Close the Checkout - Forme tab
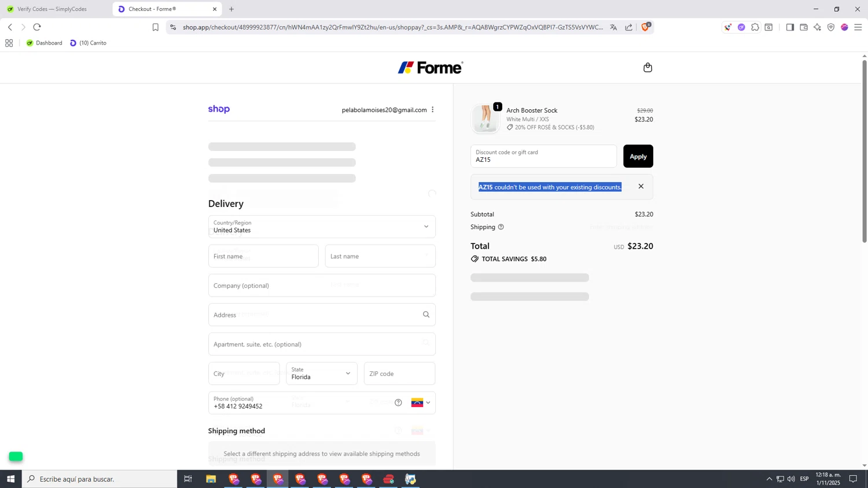The image size is (868, 488). click(215, 9)
